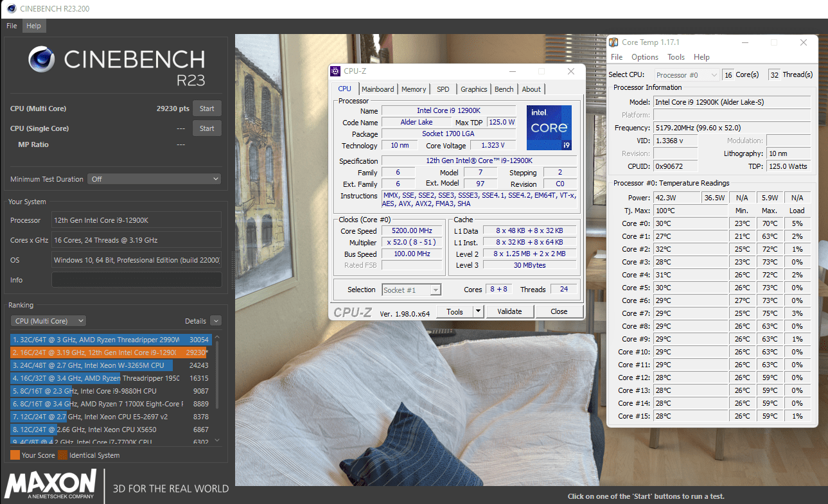Click the Core #15 load 1% value
828x504 pixels.
tap(797, 416)
